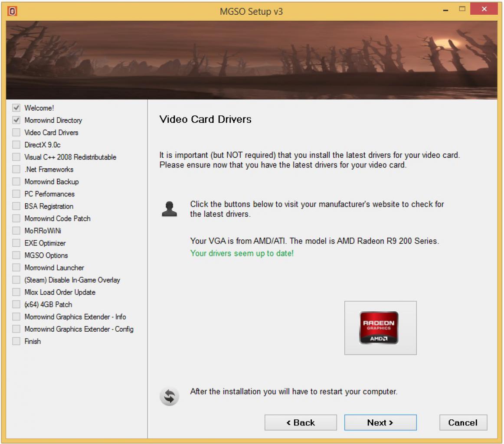Click the restart arrows icon
This screenshot has width=504, height=444.
pyautogui.click(x=170, y=396)
